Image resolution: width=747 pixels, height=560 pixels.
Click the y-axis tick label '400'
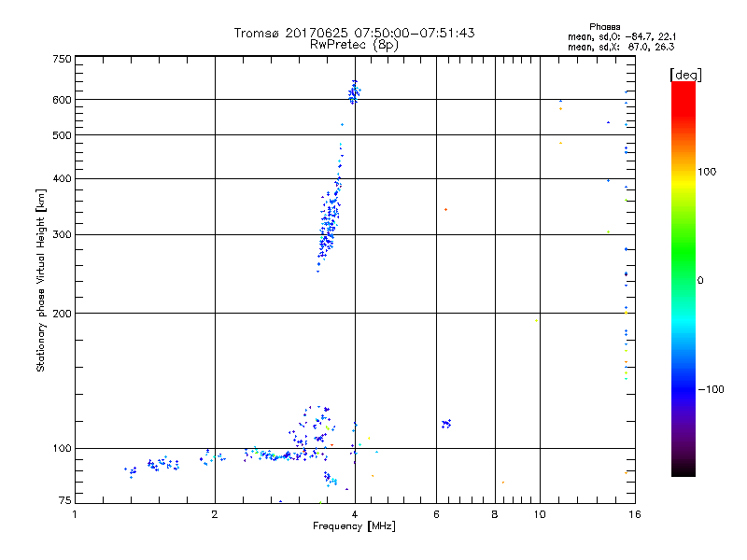(x=62, y=178)
